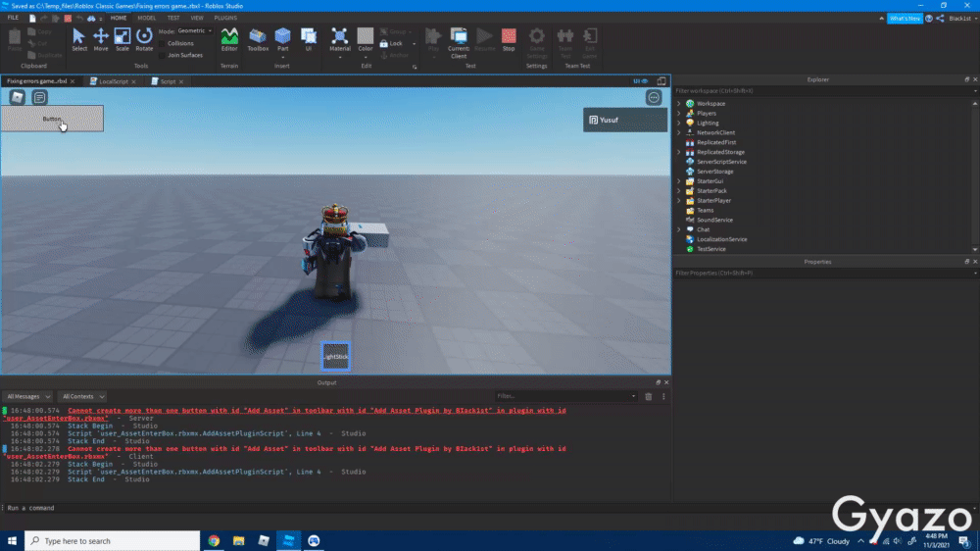
Task: Enable the Join Surfaces checkbox
Action: pos(162,55)
